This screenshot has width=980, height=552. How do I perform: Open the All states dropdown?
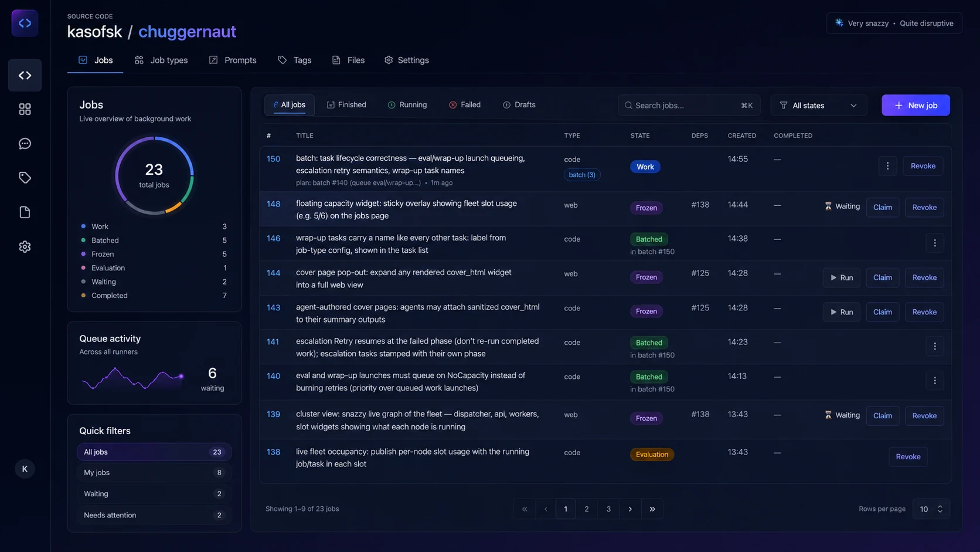tap(818, 106)
